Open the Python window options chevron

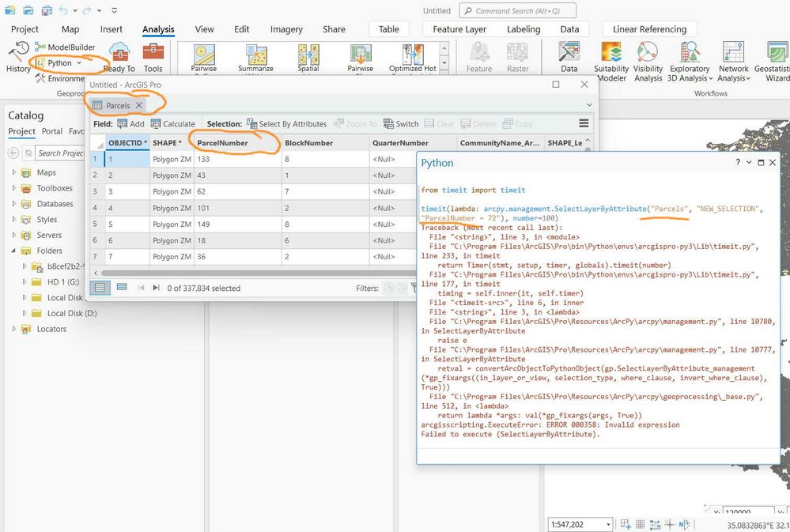(749, 162)
